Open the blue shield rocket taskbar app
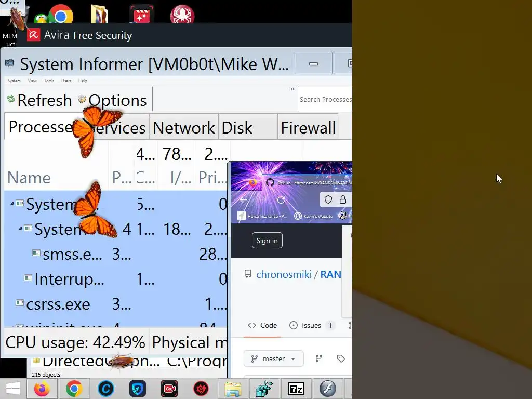532x399 pixels. coord(137,389)
